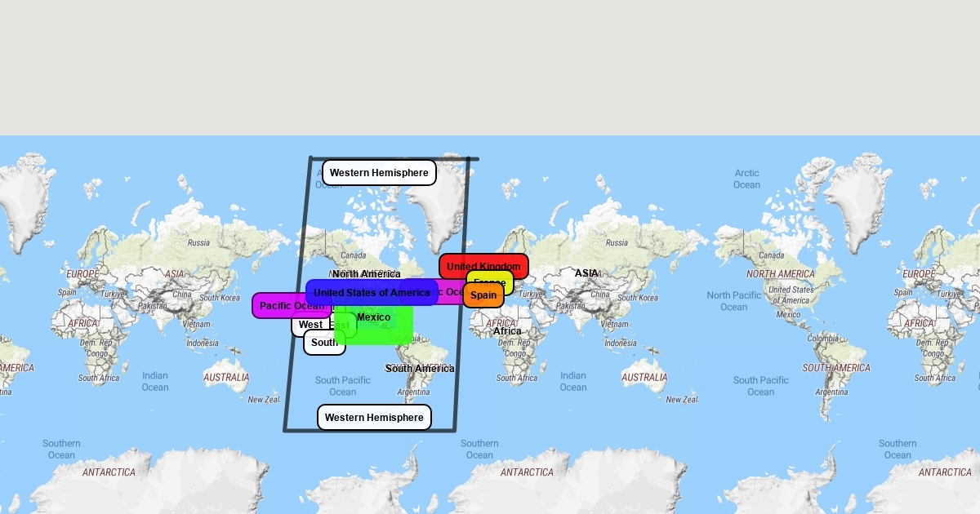Select the red United Kingdom marker
The image size is (980, 514).
pyautogui.click(x=483, y=266)
